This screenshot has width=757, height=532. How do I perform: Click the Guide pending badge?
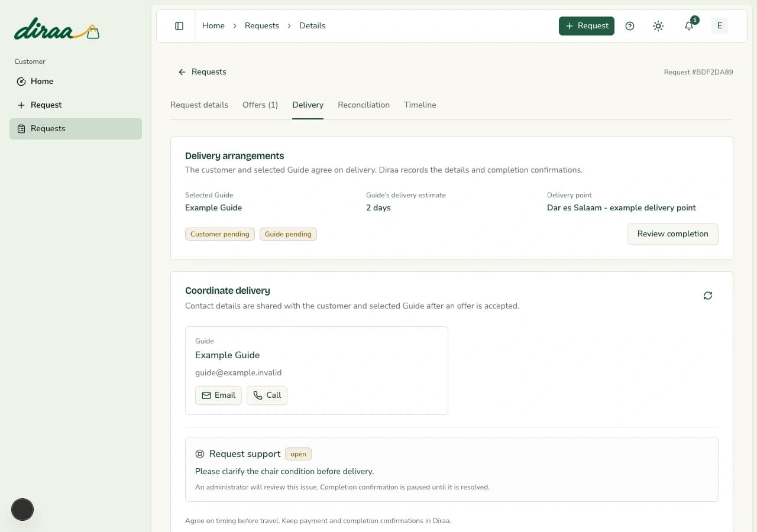(x=288, y=234)
